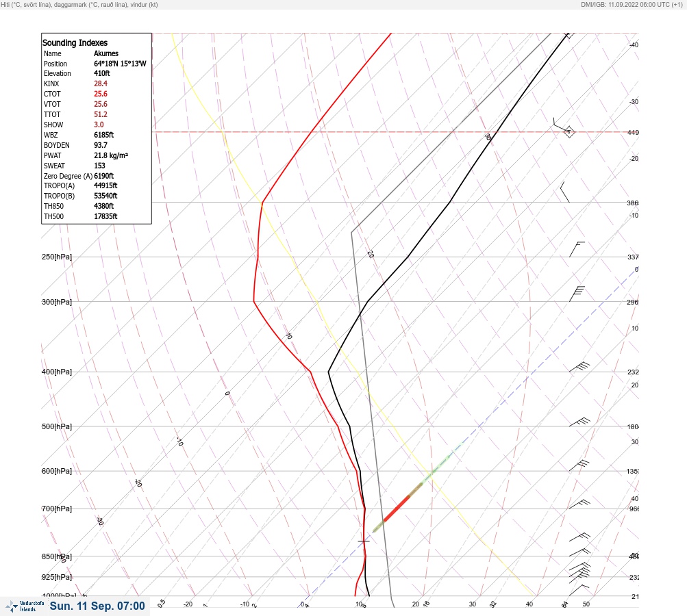687x616 pixels.
Task: Click the PWAT value 21.8 kg/m²
Action: point(111,155)
